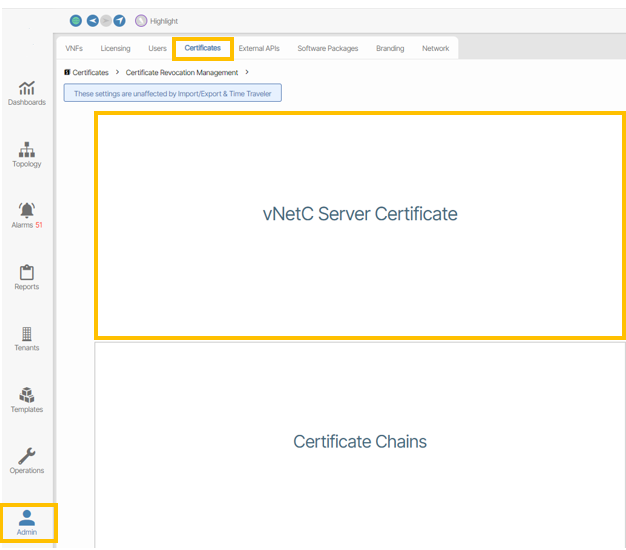Switch to the Software Packages tab
The height and width of the screenshot is (550, 626).
(327, 48)
